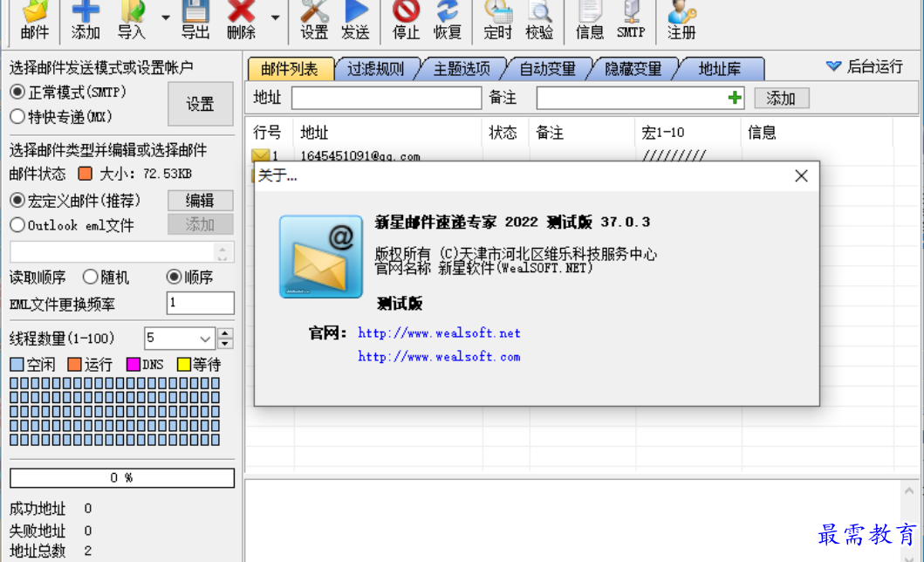Open the 信息 info toolbar icon

[589, 21]
